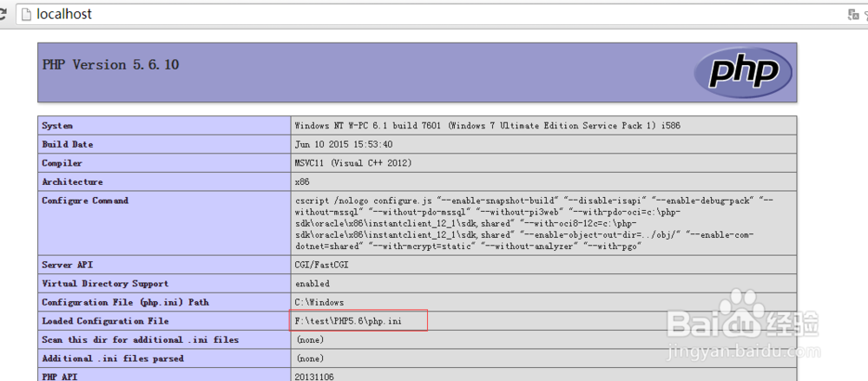Click the 'Compiler' row label
This screenshot has width=868, height=381.
pos(62,163)
